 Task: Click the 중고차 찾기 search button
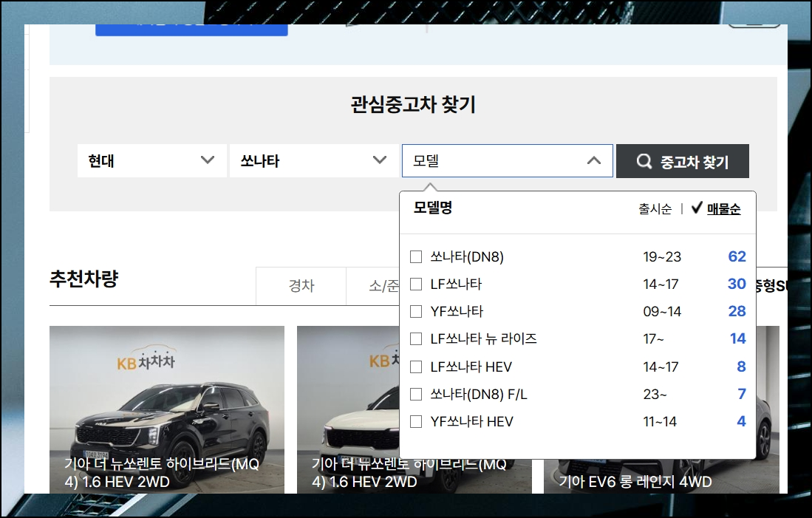click(683, 161)
